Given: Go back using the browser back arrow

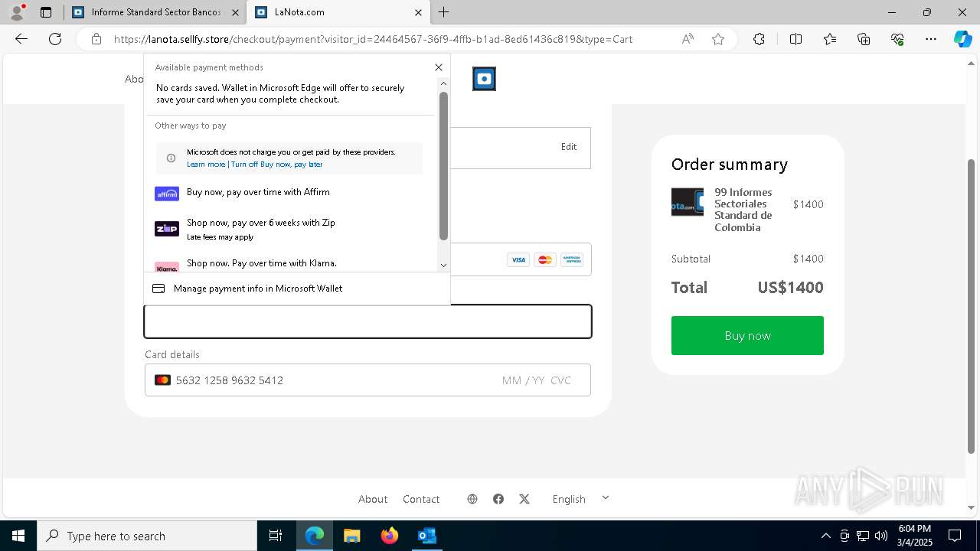Looking at the screenshot, I should [x=21, y=39].
